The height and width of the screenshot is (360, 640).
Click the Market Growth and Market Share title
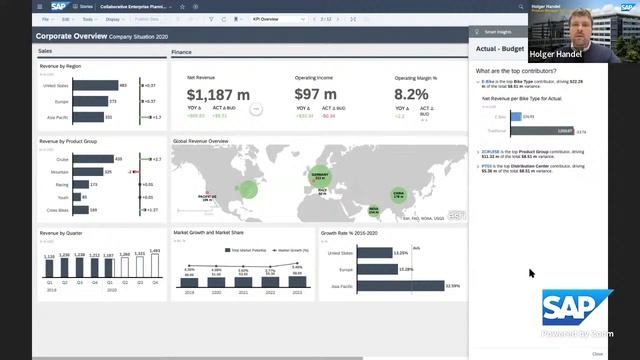coord(208,233)
